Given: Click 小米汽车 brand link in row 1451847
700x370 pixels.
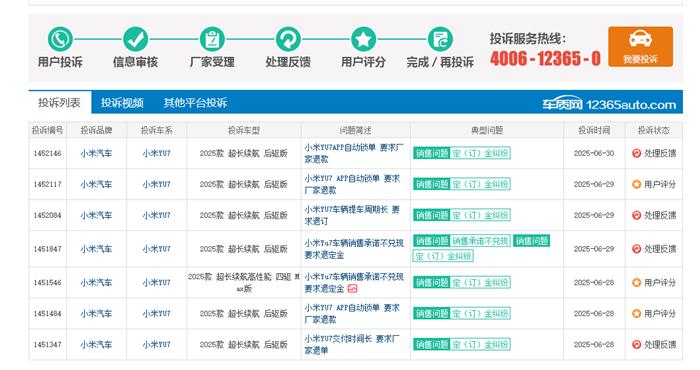Looking at the screenshot, I should coord(96,249).
